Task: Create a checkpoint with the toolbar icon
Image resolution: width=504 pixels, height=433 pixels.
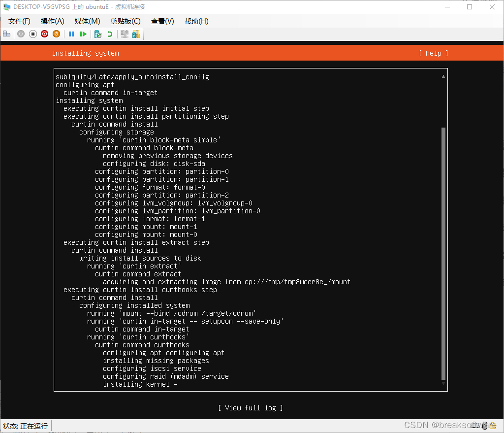Action: pyautogui.click(x=98, y=34)
